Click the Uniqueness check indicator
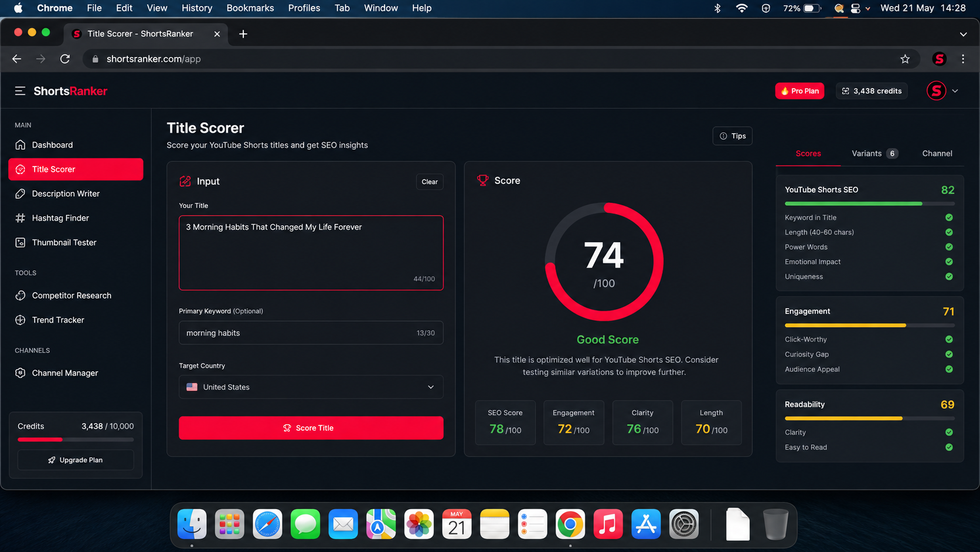980x552 pixels. point(949,276)
